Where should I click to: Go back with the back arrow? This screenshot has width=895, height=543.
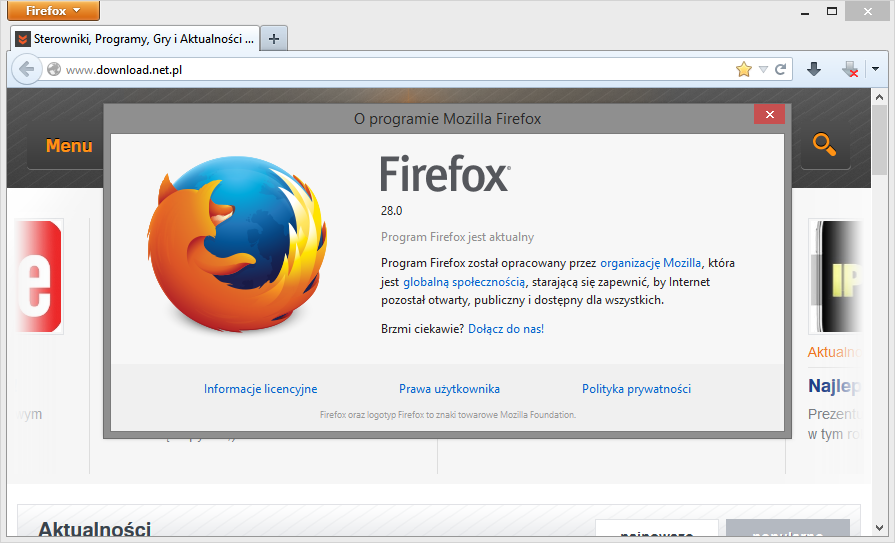tap(26, 70)
